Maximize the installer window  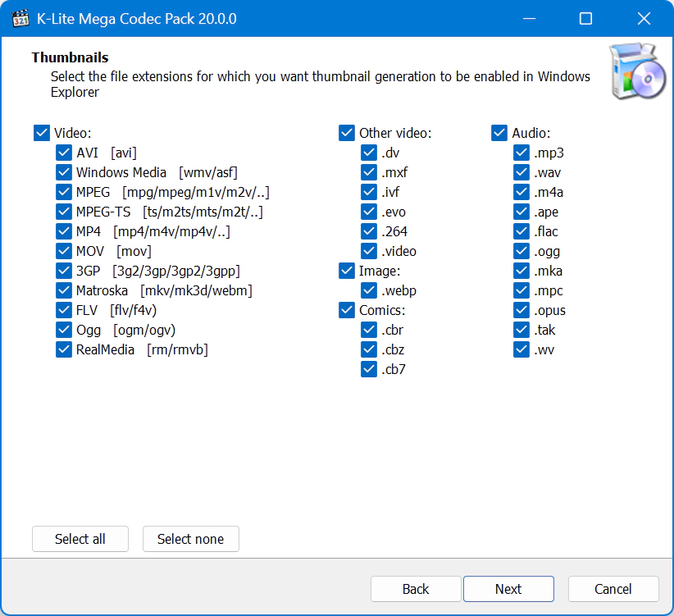tap(585, 19)
